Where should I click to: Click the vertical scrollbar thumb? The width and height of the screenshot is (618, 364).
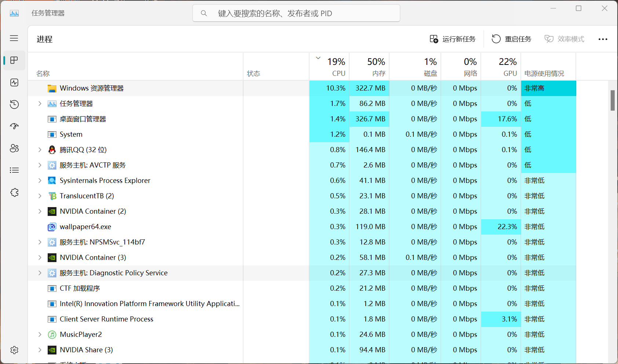[x=612, y=100]
